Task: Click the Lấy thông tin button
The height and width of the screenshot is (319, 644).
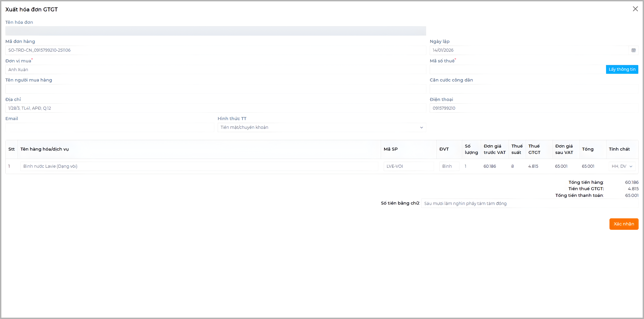Action: (x=622, y=69)
